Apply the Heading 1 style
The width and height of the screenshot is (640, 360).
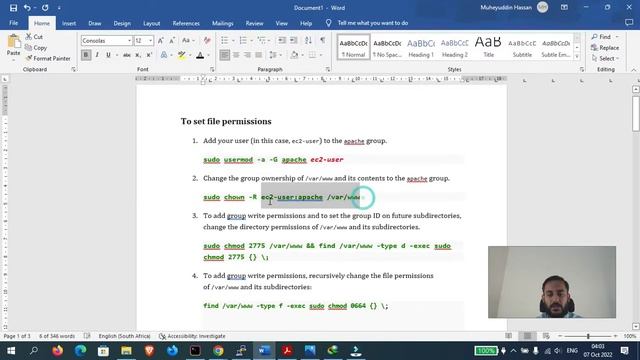coord(421,47)
